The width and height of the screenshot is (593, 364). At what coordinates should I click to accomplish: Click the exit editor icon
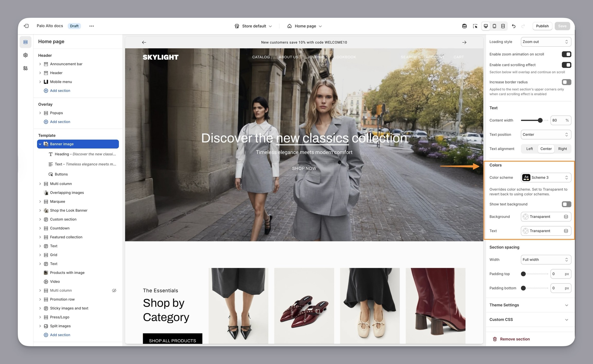point(26,26)
